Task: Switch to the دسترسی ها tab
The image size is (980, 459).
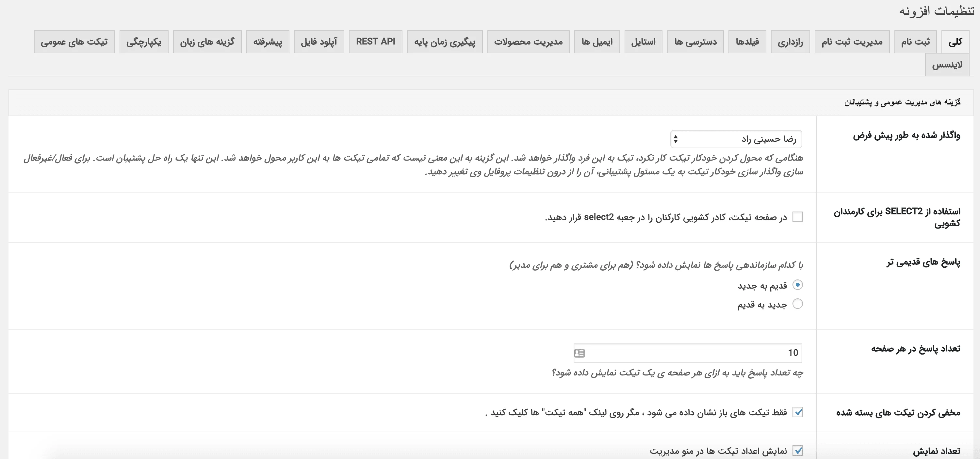Action: (695, 41)
